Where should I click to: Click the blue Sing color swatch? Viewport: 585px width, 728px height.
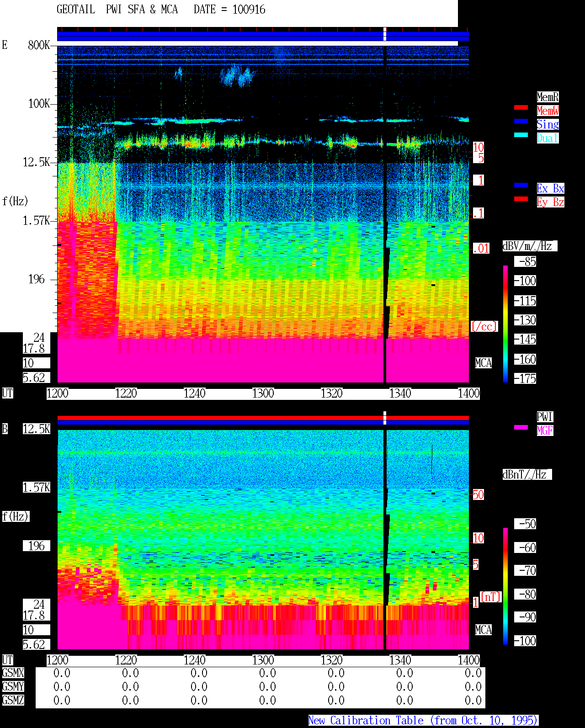click(521, 121)
